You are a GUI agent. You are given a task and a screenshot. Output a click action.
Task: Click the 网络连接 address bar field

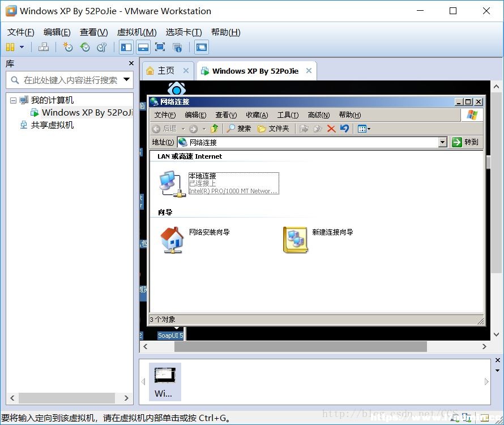coord(308,142)
